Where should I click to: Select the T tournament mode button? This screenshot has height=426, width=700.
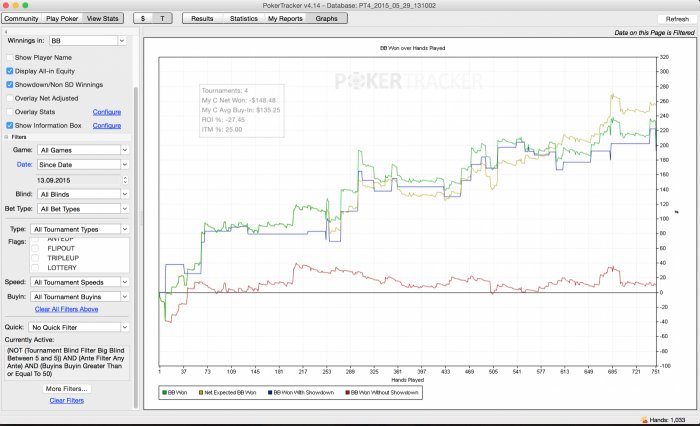click(162, 18)
